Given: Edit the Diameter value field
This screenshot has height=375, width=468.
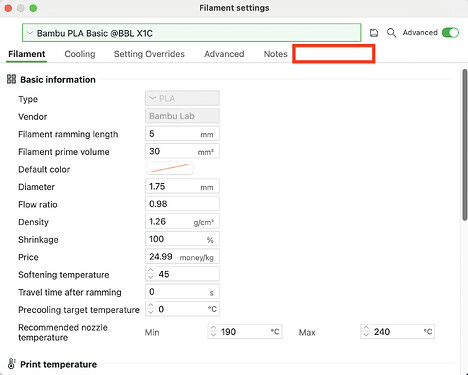Looking at the screenshot, I should (182, 186).
